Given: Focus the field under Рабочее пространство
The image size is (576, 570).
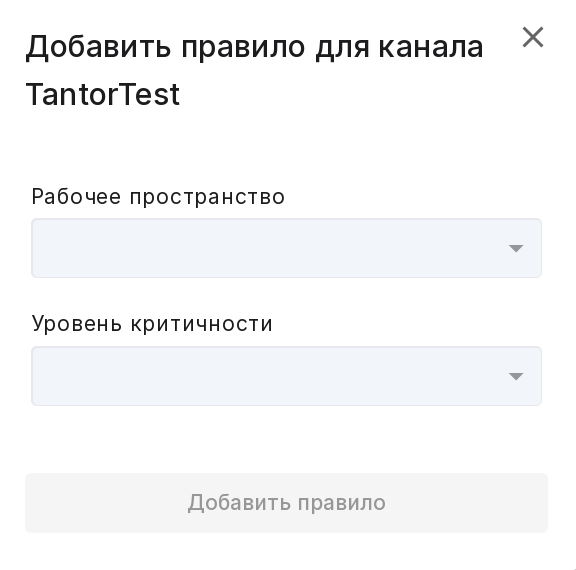Looking at the screenshot, I should coord(287,248).
